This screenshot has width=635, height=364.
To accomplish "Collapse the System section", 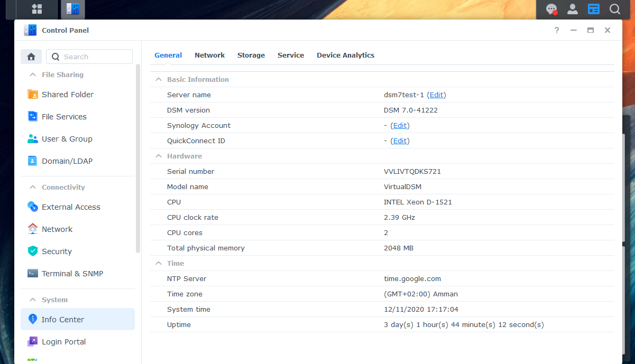I will click(x=33, y=300).
